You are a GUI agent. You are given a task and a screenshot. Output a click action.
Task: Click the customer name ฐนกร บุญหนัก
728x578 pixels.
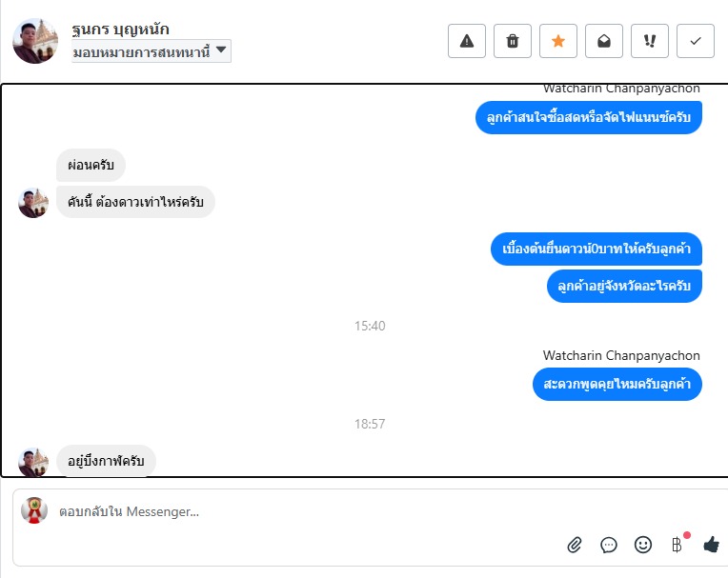click(x=120, y=30)
